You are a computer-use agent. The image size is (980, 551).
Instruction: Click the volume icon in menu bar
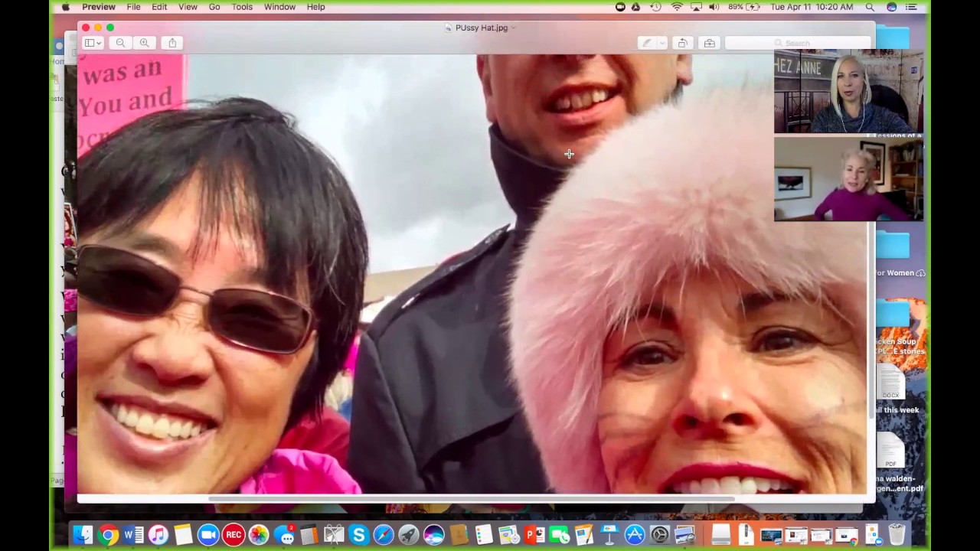click(714, 7)
